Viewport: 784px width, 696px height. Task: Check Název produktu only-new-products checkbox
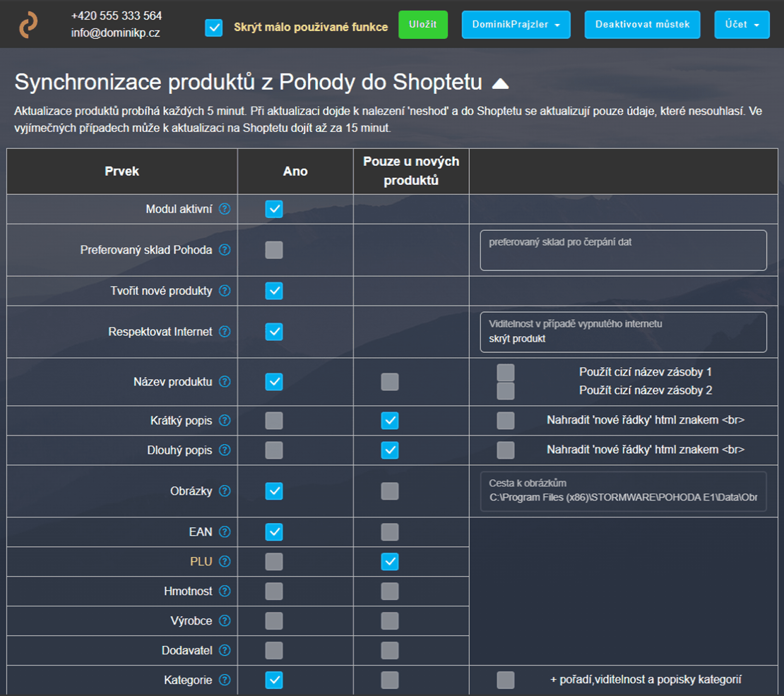(390, 382)
